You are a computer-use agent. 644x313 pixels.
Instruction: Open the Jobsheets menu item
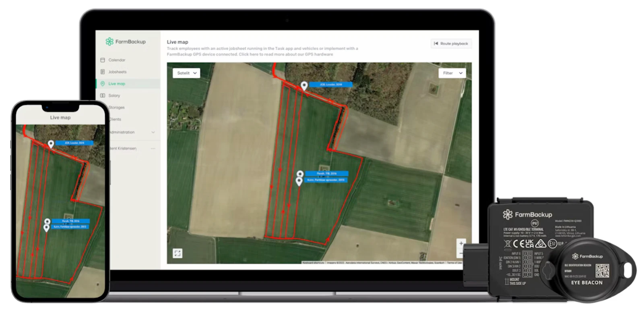point(117,72)
